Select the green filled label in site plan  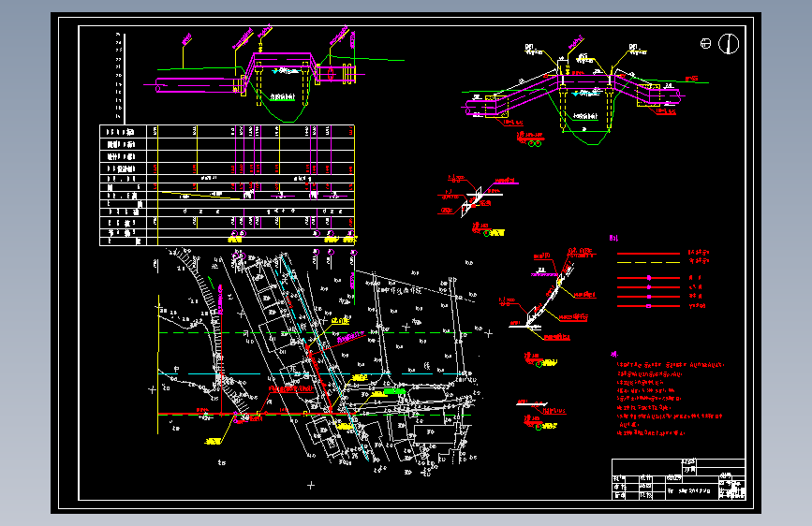(394, 392)
